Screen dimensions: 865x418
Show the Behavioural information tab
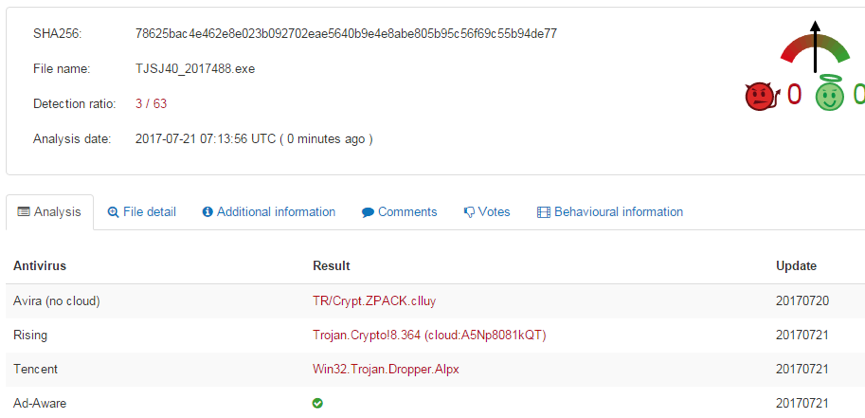(610, 212)
